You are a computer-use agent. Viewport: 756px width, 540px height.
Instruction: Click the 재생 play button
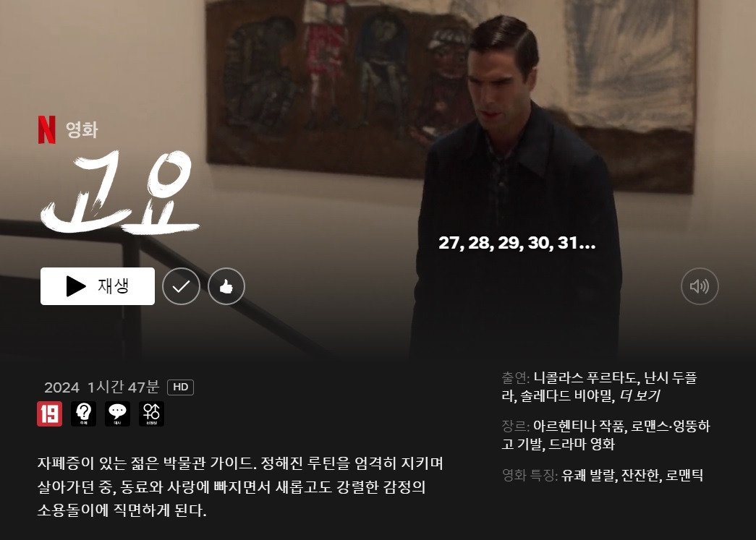click(98, 286)
